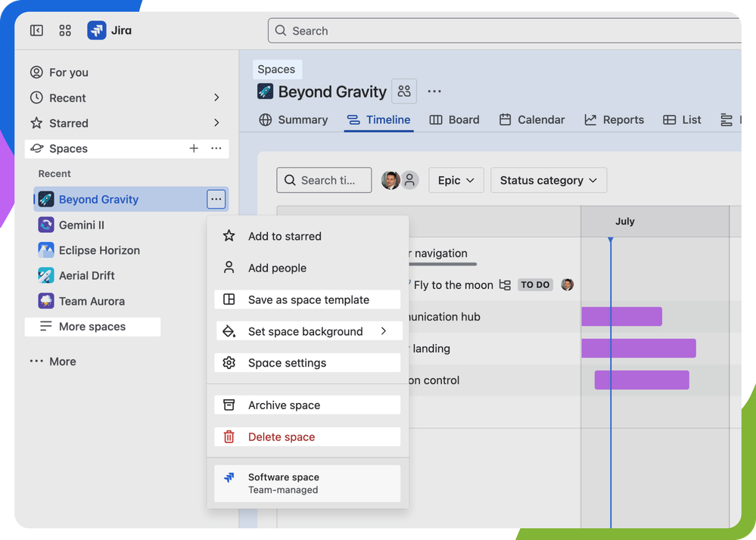The height and width of the screenshot is (540, 756).
Task: Switch to the Calendar tab
Action: (532, 120)
